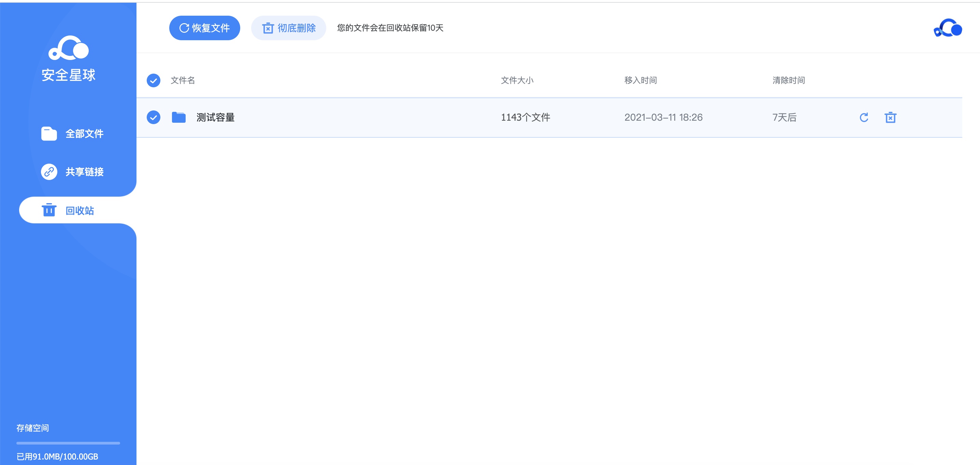The image size is (980, 465).
Task: Click the storage usage progress bar
Action: point(68,443)
